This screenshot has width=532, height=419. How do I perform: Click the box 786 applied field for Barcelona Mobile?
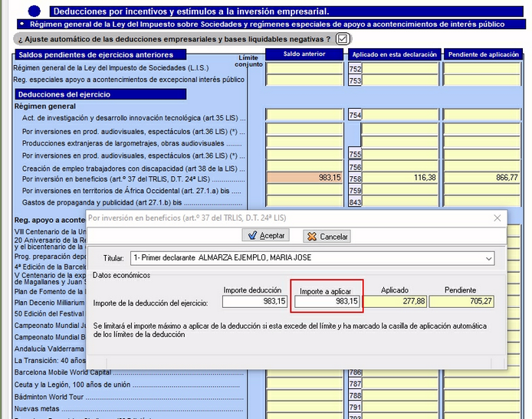coord(399,372)
